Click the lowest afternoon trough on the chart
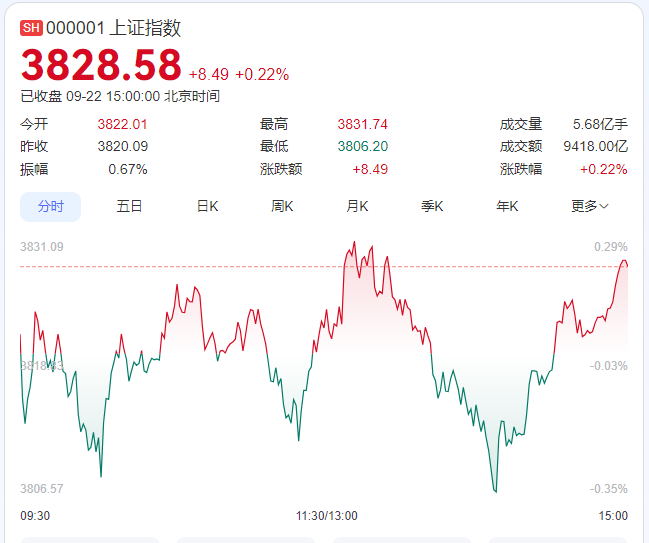Screen dimensions: 649x543 coord(495,490)
